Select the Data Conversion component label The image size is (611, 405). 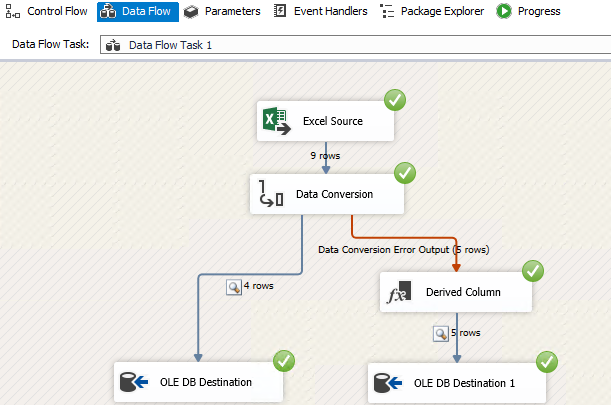click(x=334, y=194)
